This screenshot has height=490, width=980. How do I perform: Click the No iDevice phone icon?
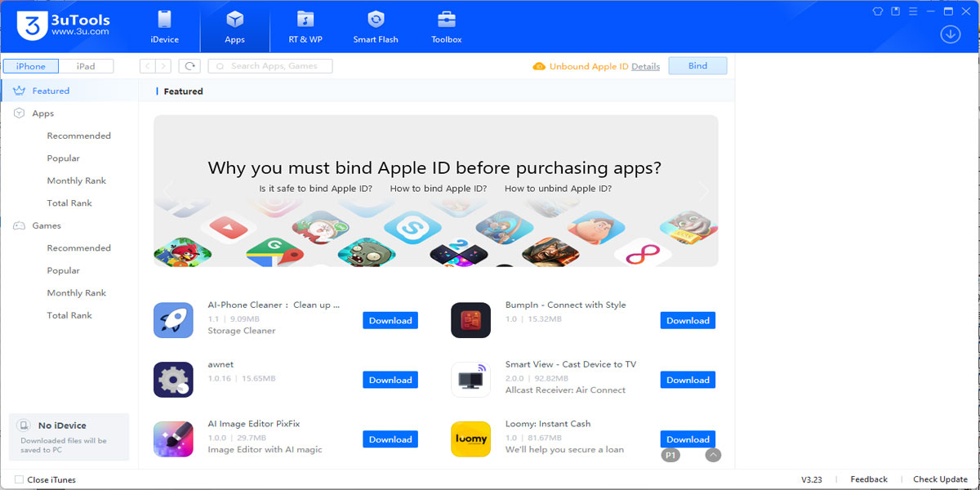24,425
